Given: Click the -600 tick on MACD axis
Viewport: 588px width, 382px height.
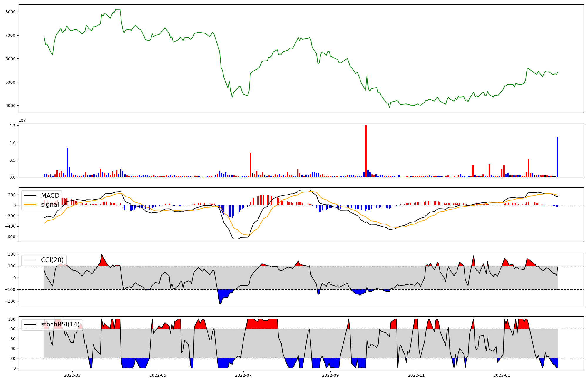Looking at the screenshot, I should coord(10,237).
